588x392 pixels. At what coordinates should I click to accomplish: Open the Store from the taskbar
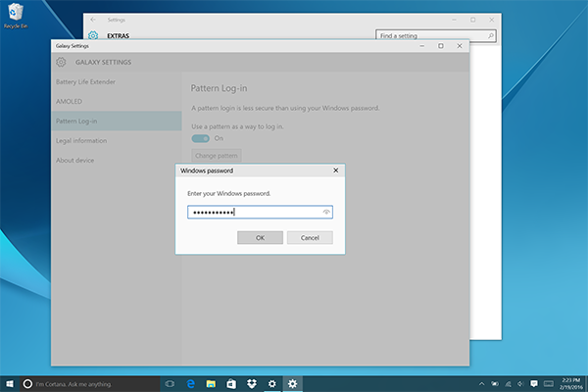pos(231,384)
